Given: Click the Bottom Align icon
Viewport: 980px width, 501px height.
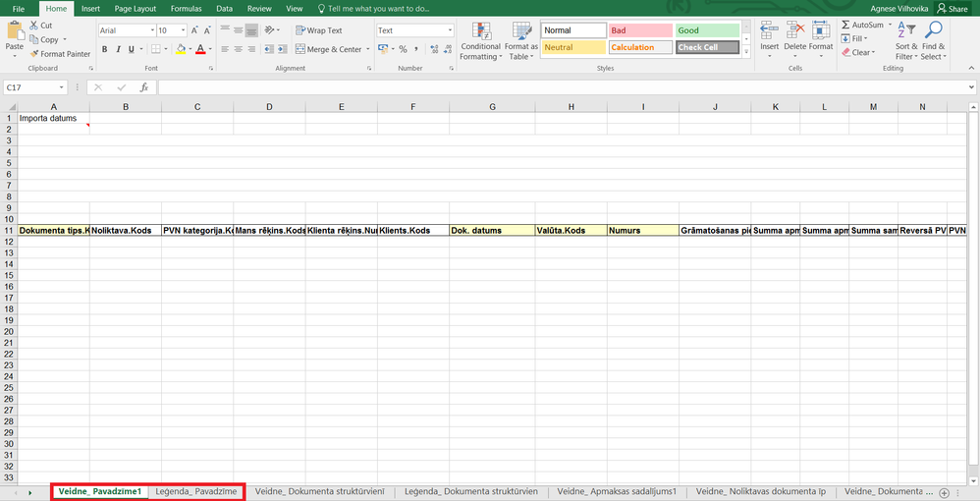Looking at the screenshot, I should pos(251,30).
